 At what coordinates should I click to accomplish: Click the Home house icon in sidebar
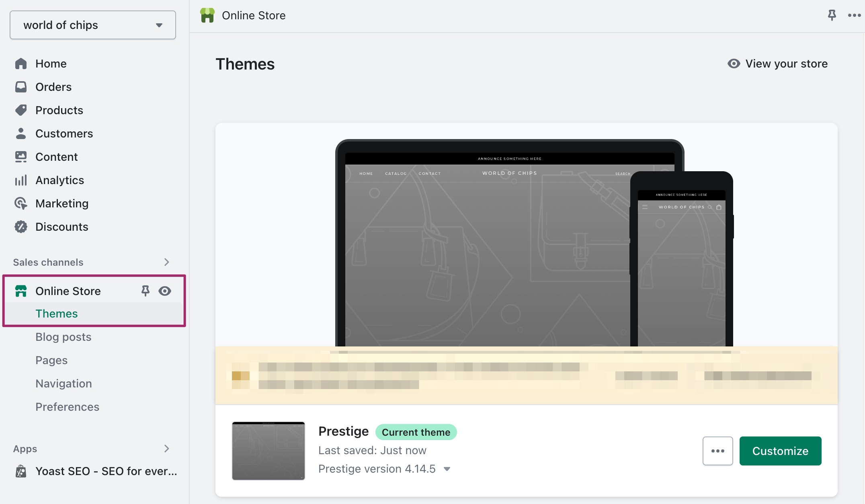20,64
